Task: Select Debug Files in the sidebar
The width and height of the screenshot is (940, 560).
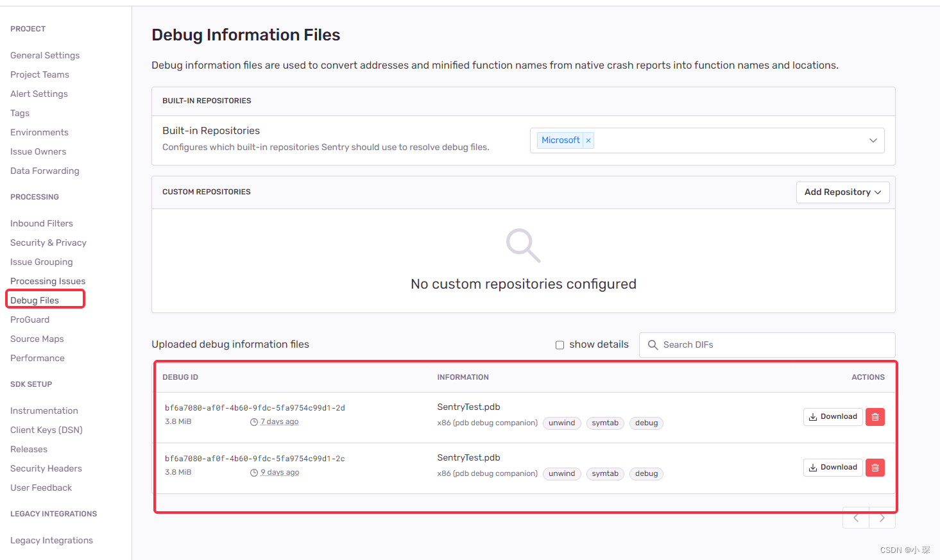Action: click(35, 300)
